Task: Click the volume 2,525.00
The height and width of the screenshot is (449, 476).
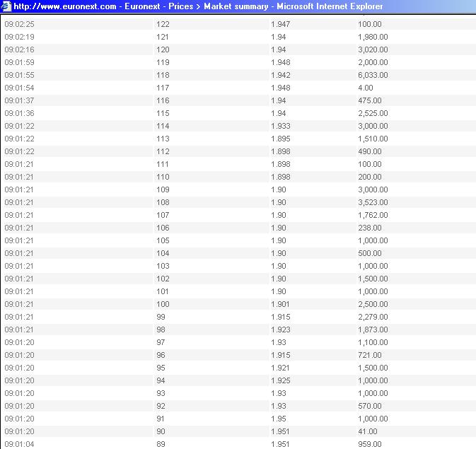Action: 373,114
